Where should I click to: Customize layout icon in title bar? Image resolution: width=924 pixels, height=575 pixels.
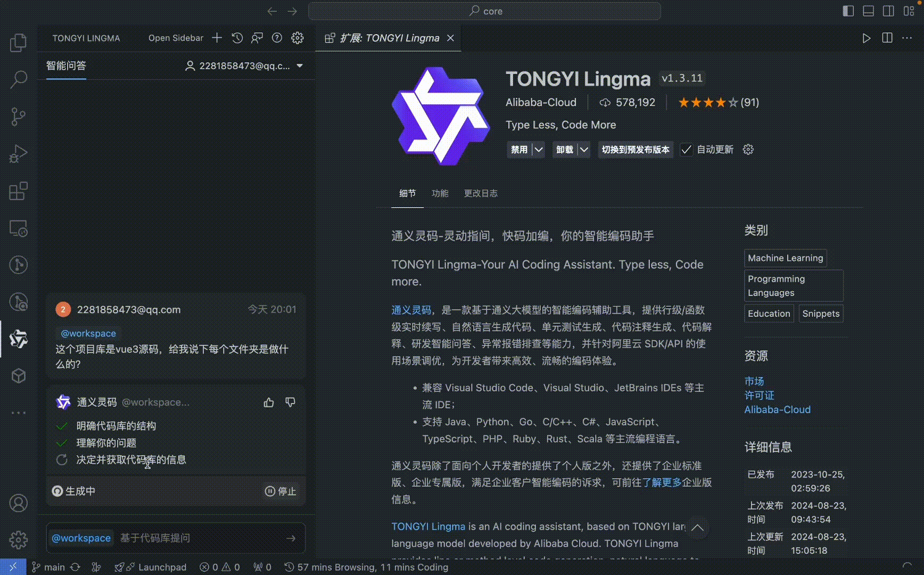tap(909, 11)
